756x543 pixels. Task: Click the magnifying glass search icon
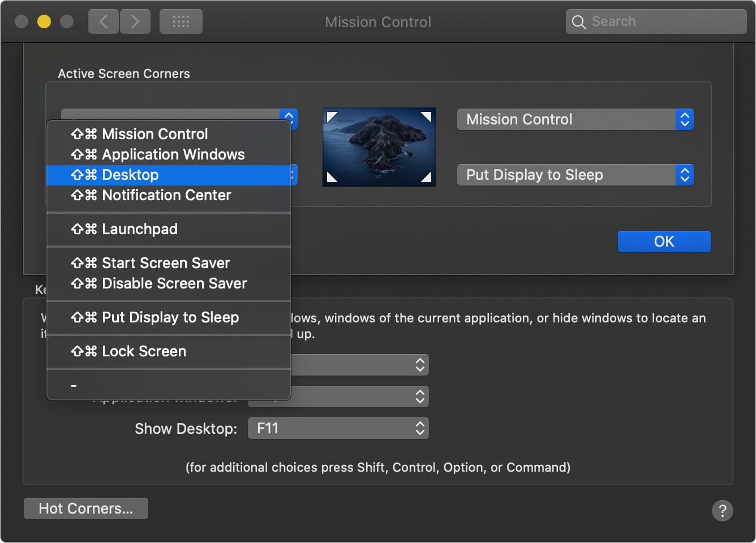click(578, 22)
